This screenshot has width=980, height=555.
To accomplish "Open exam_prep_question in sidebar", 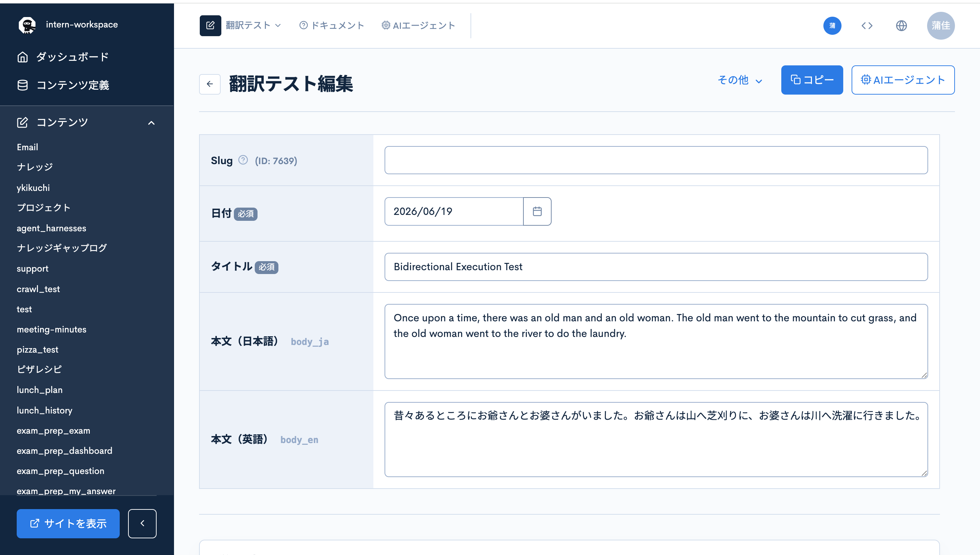I will click(x=60, y=471).
